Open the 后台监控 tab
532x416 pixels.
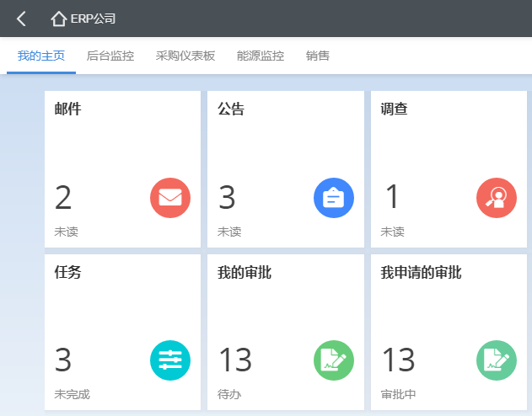[110, 56]
